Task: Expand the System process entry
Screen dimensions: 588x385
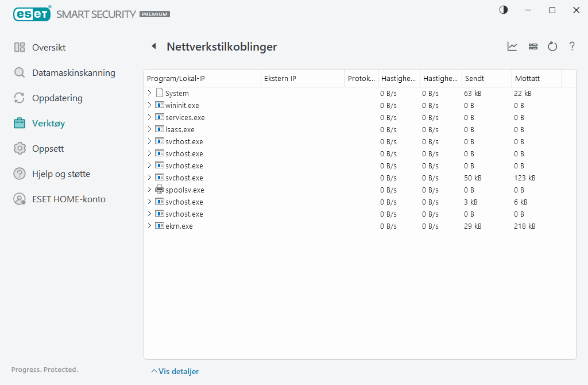Action: [149, 93]
